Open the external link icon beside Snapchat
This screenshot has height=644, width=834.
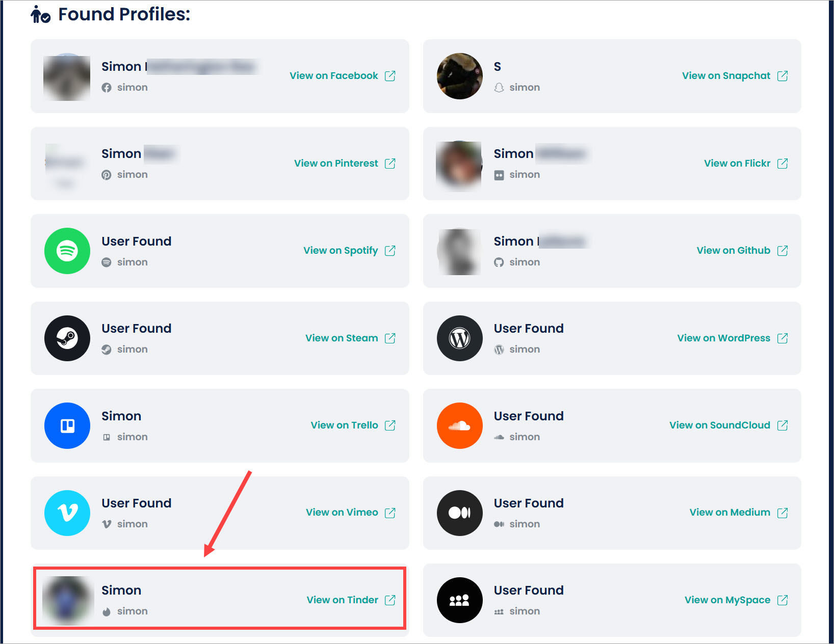click(783, 76)
